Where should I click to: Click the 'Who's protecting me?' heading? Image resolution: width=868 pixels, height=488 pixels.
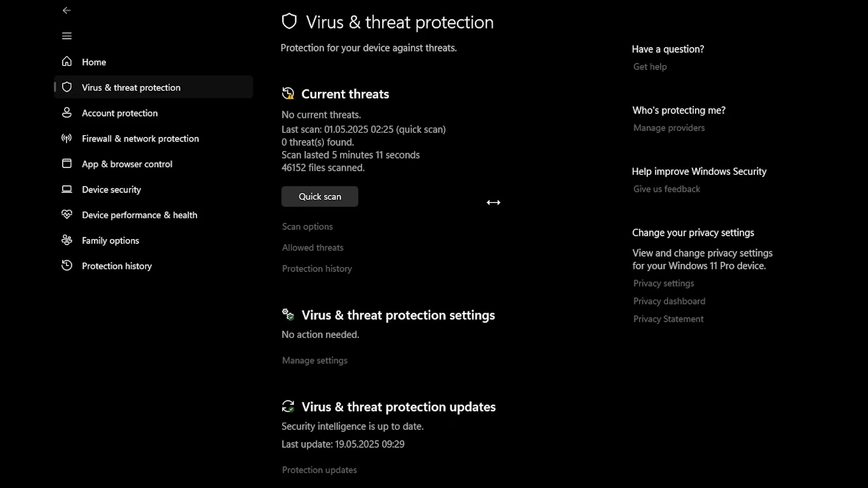point(679,110)
